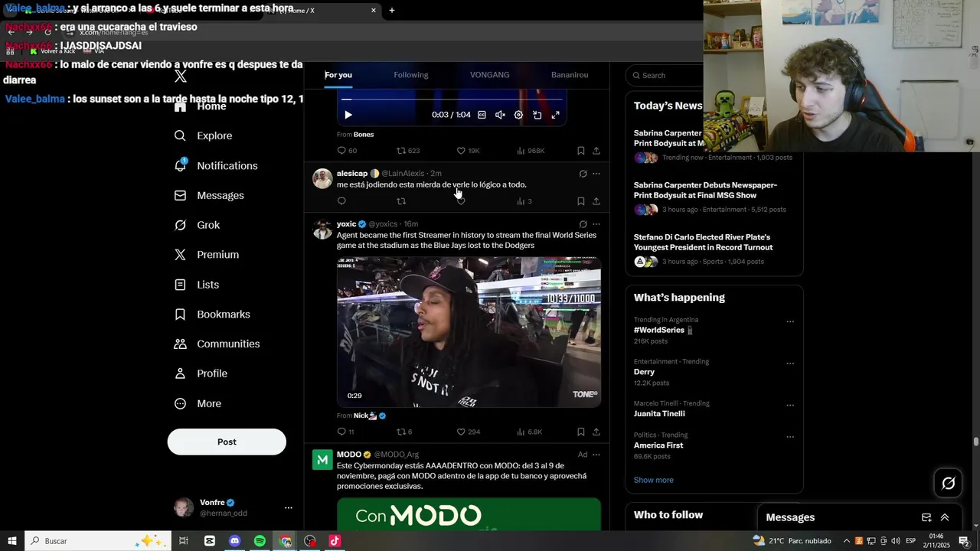This screenshot has height=551, width=980.
Task: Share alesicap's post
Action: 596,201
